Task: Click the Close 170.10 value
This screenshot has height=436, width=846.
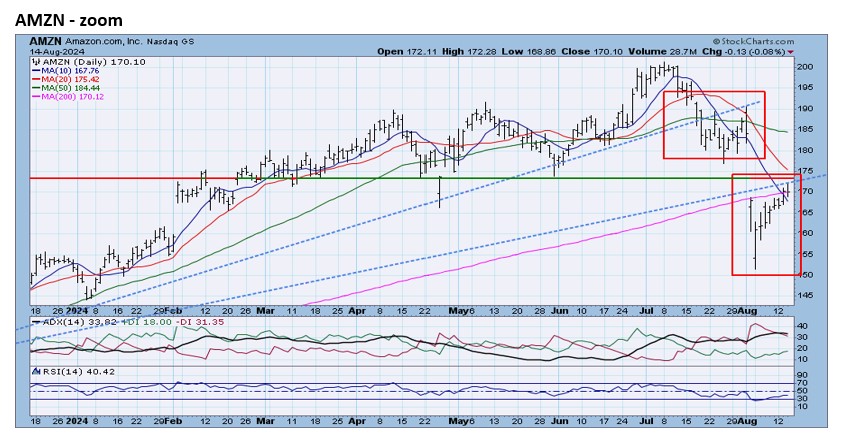Action: (594, 52)
